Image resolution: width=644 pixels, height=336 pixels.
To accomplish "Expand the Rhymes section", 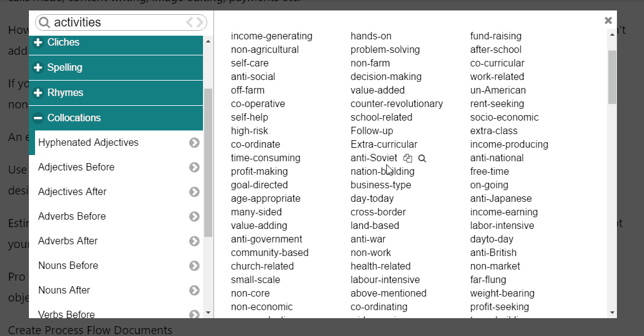I will tap(116, 93).
